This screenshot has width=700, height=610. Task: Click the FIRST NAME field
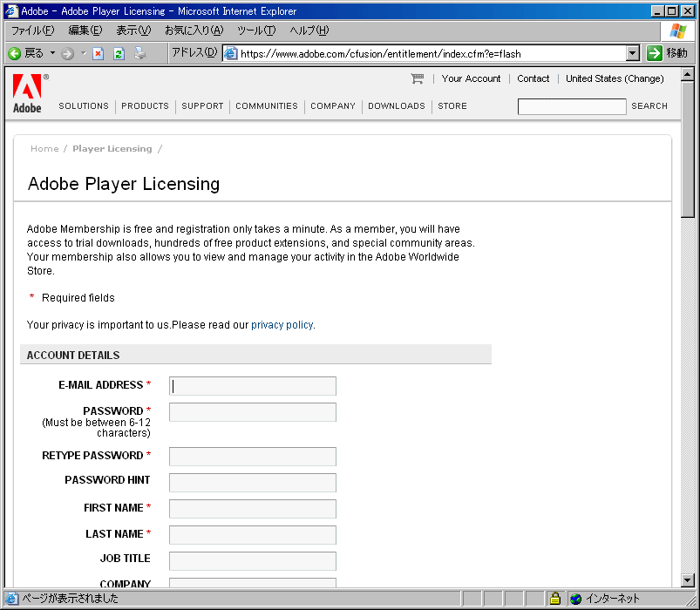pos(253,509)
